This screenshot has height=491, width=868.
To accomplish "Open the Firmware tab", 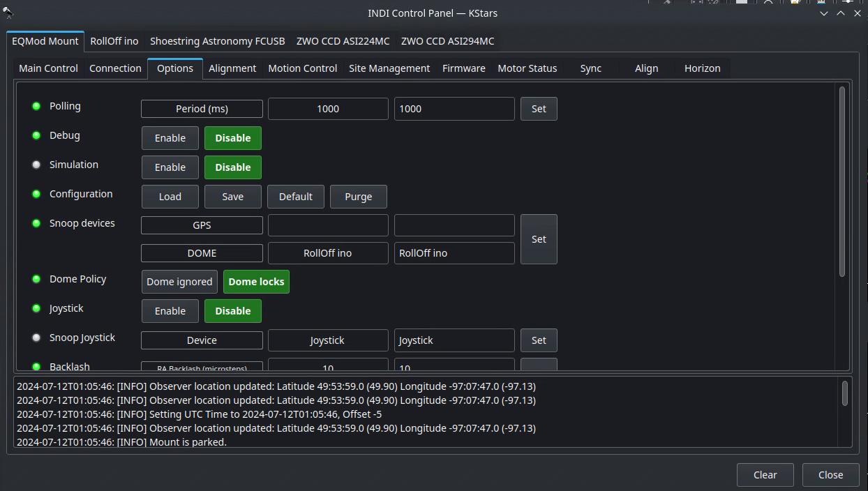I will pos(464,68).
